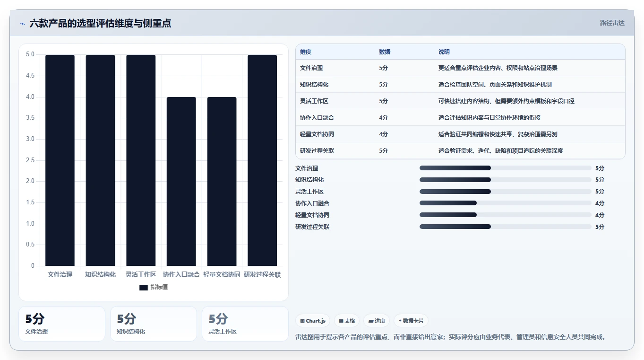Click the Chart.js tag chip
This screenshot has height=360, width=644.
pos(313,321)
